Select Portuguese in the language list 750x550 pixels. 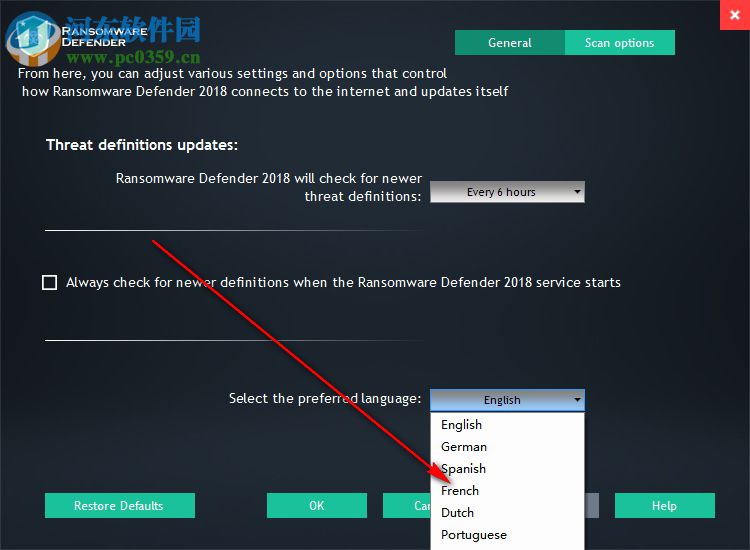[507, 535]
